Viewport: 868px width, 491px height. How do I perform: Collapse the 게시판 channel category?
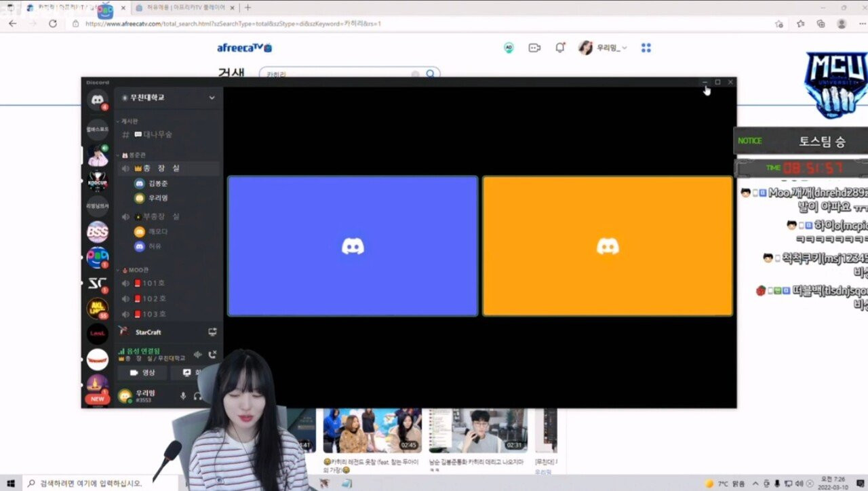tap(128, 121)
